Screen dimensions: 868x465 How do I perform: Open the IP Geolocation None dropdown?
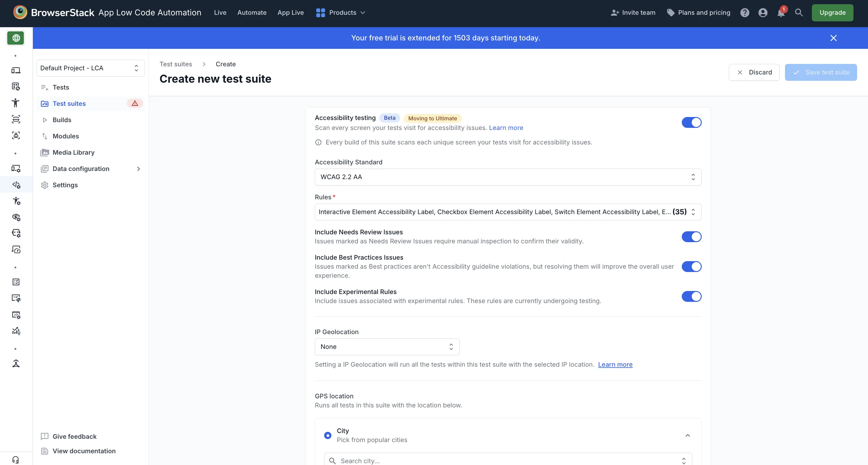(387, 347)
